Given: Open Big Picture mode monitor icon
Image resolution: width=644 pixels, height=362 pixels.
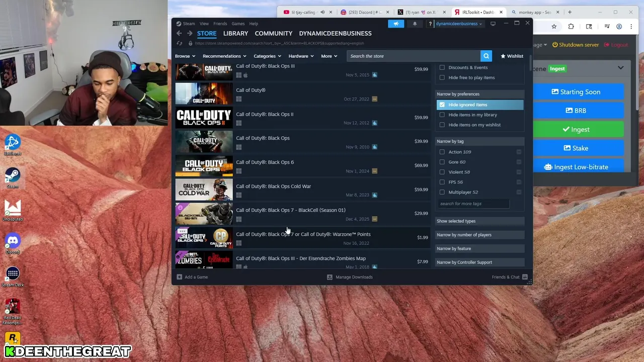Looking at the screenshot, I should 493,24.
